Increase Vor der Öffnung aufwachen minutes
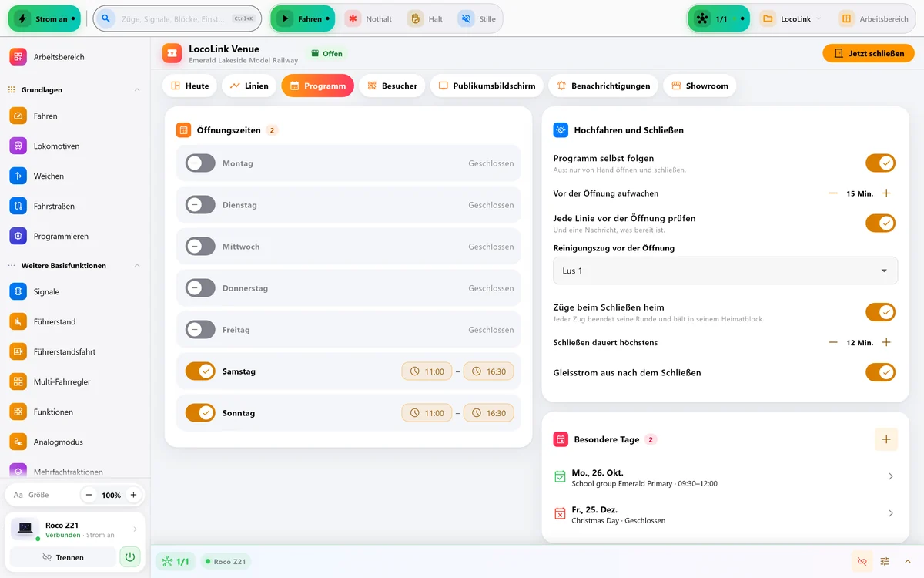The image size is (924, 578). point(886,193)
